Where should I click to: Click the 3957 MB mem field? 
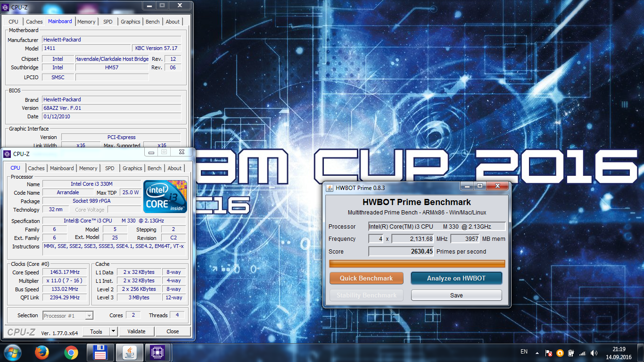(465, 239)
